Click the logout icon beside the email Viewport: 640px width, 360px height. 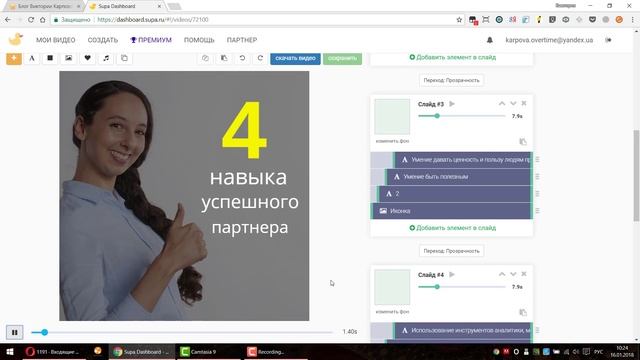[x=608, y=40]
